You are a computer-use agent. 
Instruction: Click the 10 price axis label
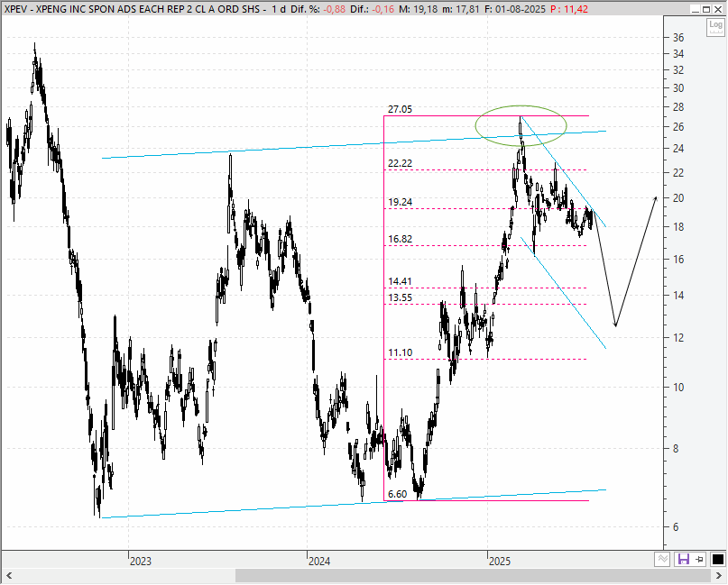pyautogui.click(x=678, y=388)
